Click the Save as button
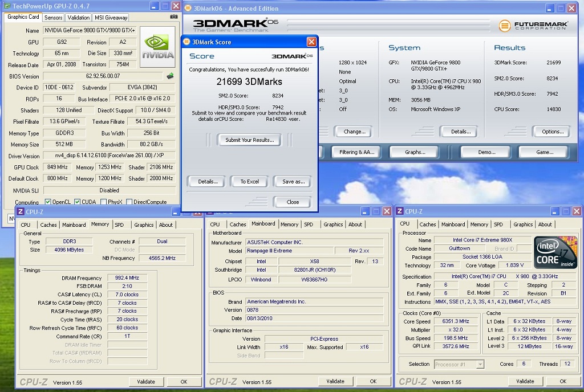The image size is (584, 392). click(x=293, y=182)
